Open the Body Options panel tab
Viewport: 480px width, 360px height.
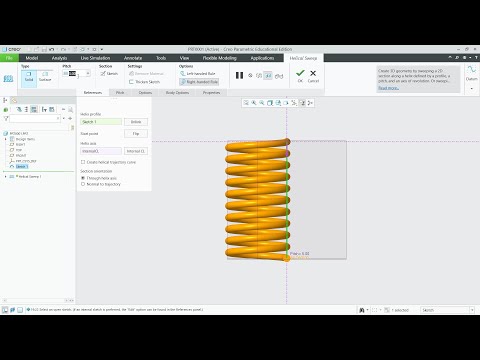tap(177, 93)
